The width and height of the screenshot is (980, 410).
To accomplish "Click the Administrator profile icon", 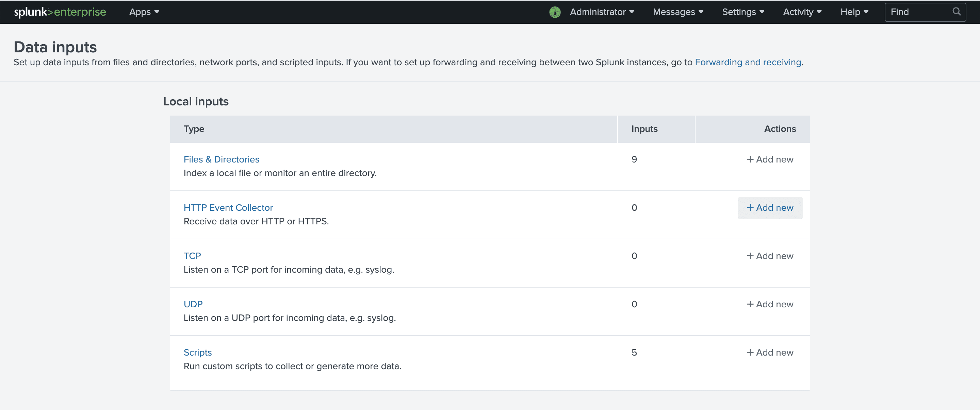I will [x=553, y=12].
